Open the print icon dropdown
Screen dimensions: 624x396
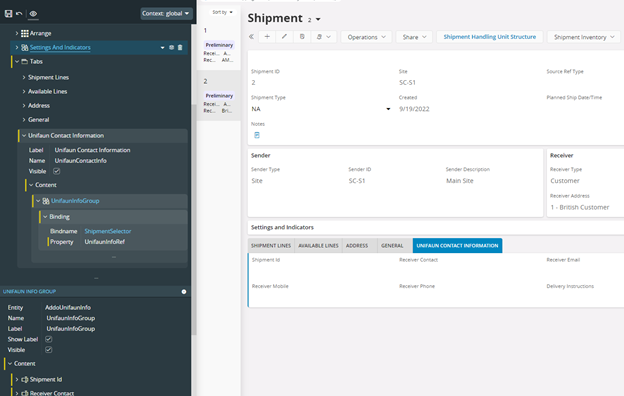[x=324, y=37]
